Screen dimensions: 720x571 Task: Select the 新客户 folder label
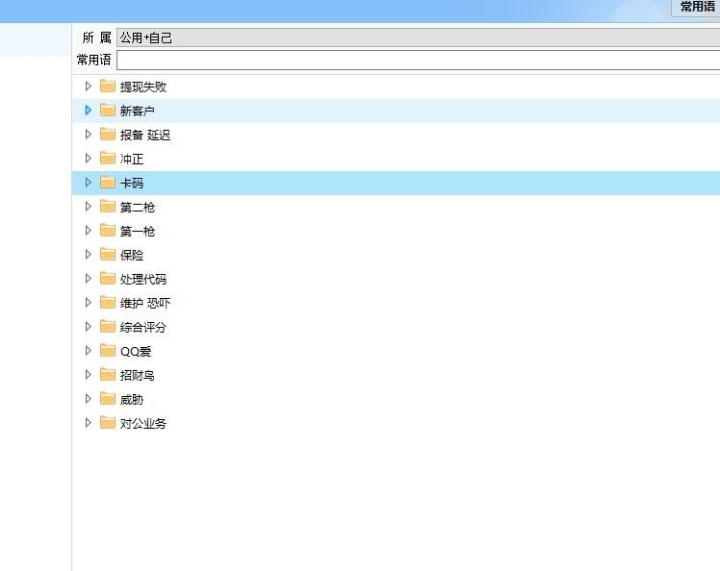click(x=137, y=111)
